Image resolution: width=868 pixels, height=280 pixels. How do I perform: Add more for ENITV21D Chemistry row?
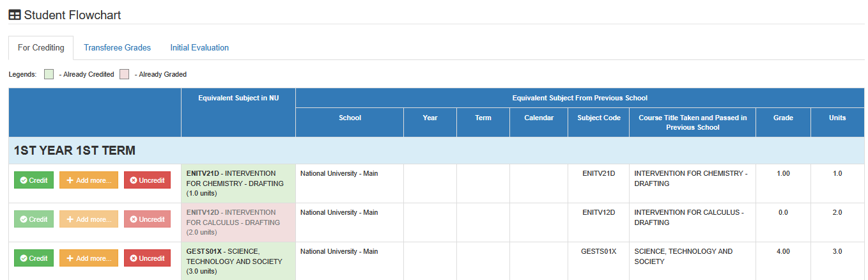click(89, 180)
